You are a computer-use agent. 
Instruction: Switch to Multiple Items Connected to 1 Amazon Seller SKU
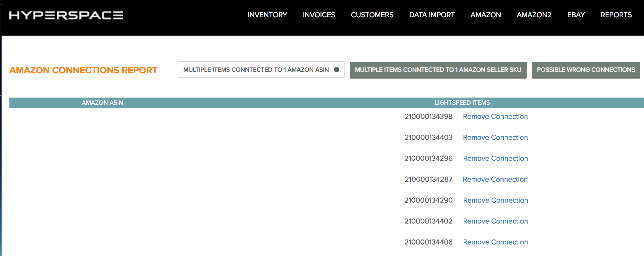point(438,70)
